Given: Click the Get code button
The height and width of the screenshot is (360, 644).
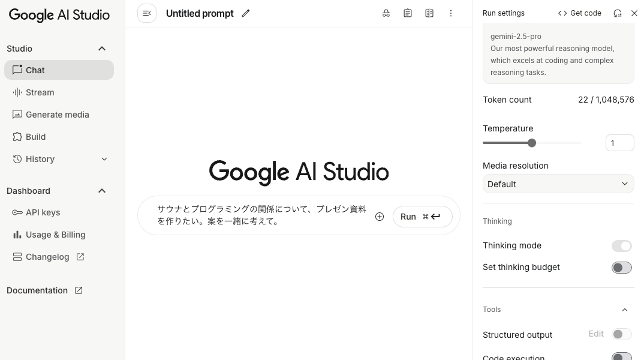Looking at the screenshot, I should pos(579,13).
